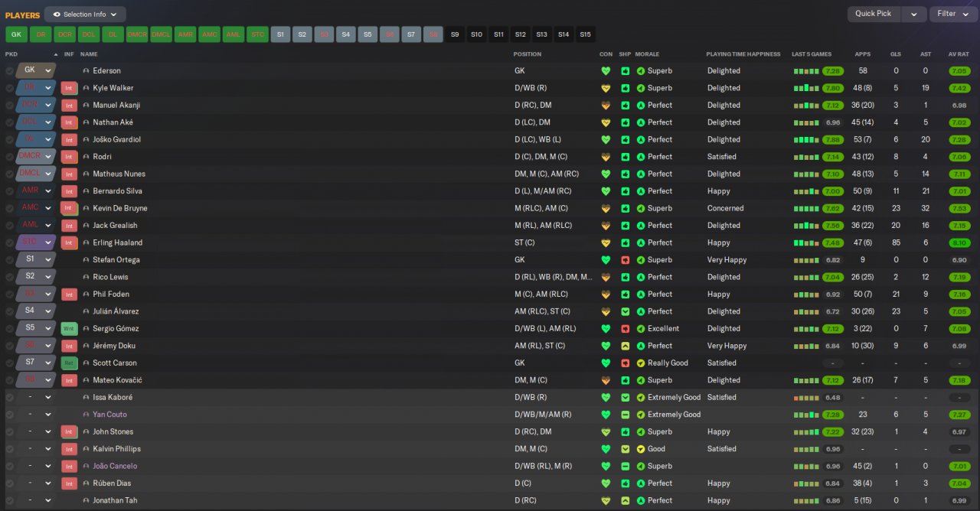The height and width of the screenshot is (511, 980).
Task: Select the S9 substitute slot chip
Action: click(x=455, y=34)
